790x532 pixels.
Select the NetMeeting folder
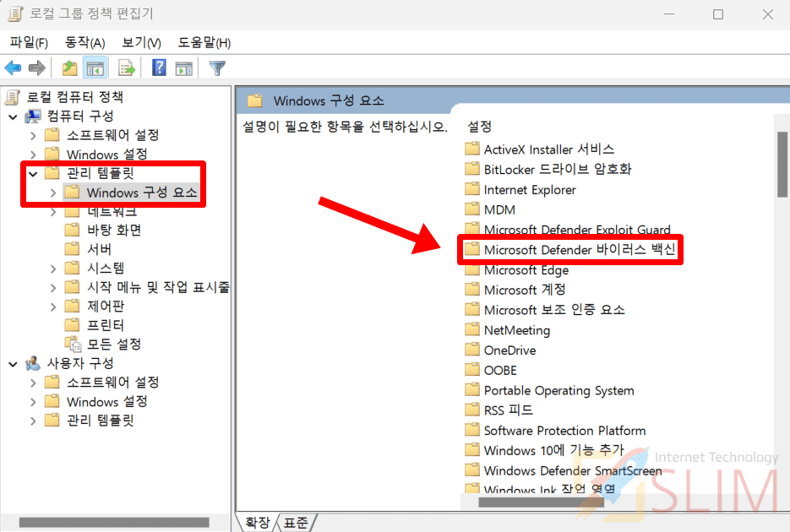(517, 330)
